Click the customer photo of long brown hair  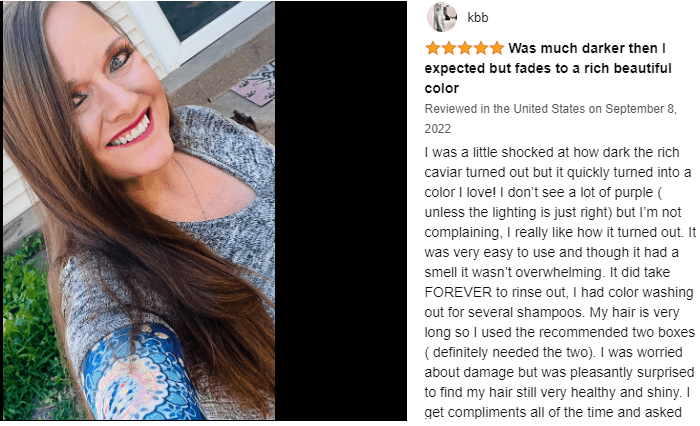coord(139,210)
